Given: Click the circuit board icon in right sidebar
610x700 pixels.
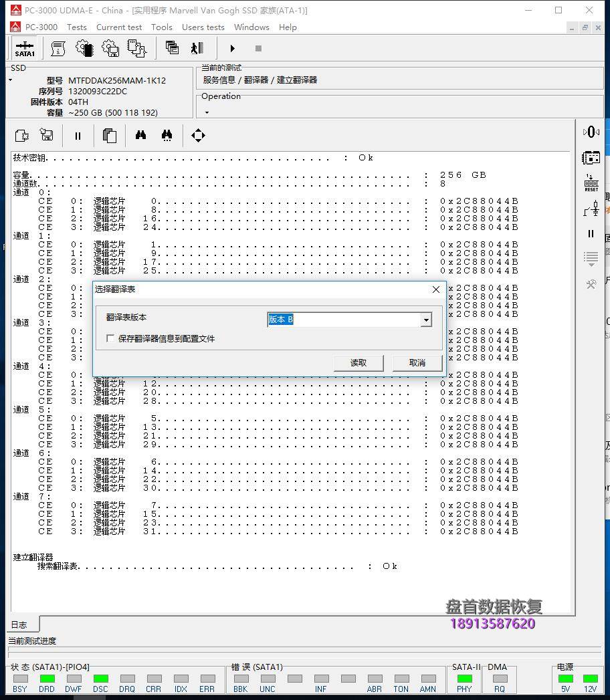Looking at the screenshot, I should [591, 158].
